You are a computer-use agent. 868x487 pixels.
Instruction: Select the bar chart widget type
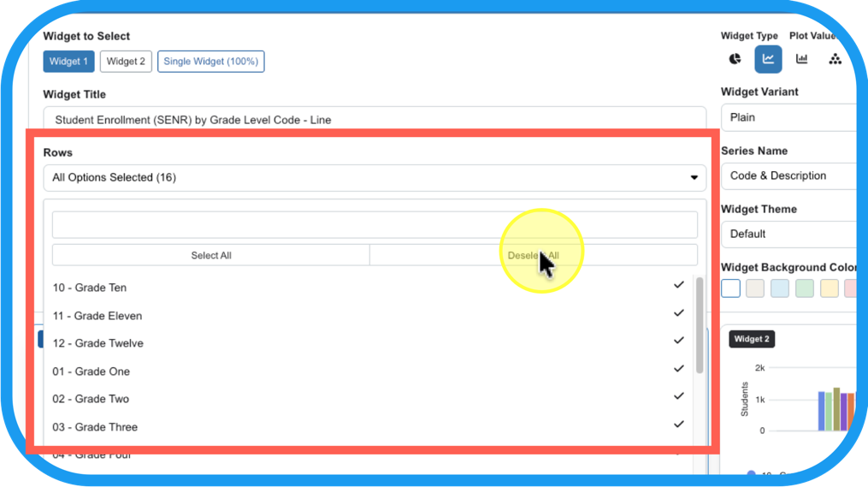[x=801, y=59]
